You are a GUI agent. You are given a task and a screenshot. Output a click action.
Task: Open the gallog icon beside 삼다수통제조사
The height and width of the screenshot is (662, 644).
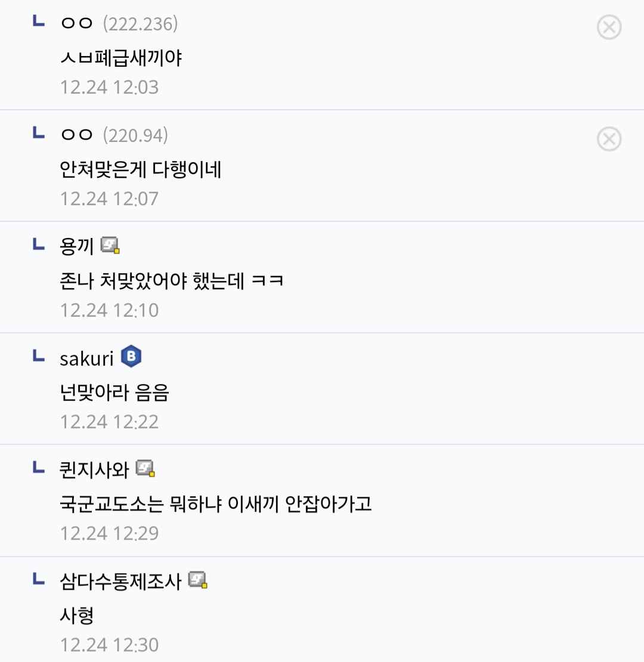click(x=197, y=580)
